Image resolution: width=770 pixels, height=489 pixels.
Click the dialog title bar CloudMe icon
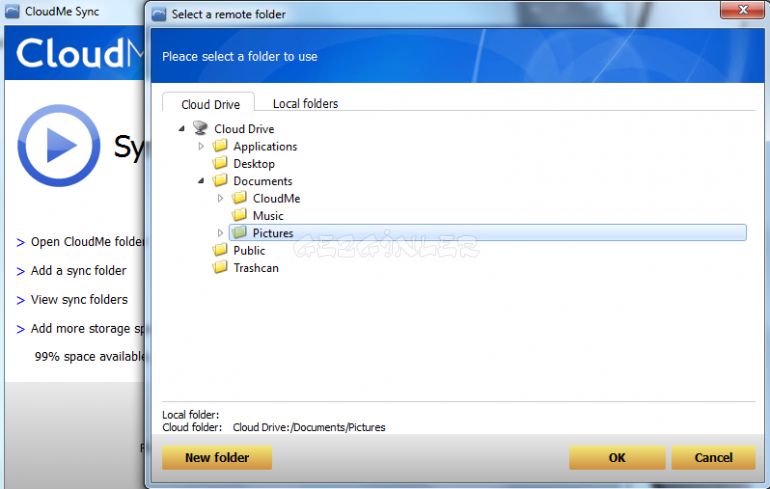click(159, 14)
